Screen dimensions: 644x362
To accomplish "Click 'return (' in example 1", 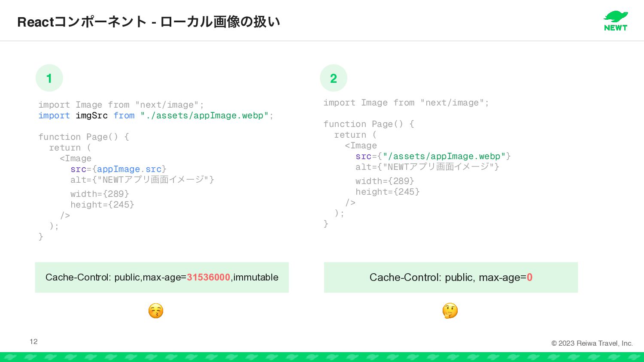I will tap(70, 148).
